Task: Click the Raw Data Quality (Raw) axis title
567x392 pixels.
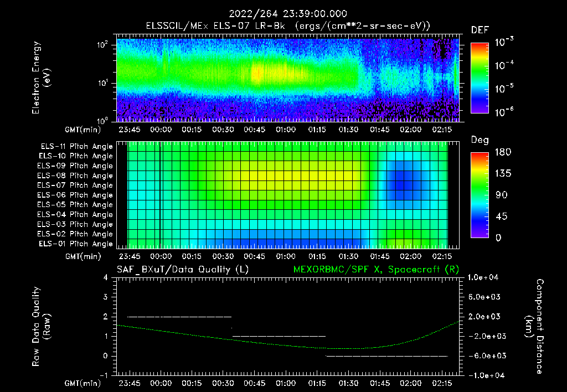Action: coord(41,327)
